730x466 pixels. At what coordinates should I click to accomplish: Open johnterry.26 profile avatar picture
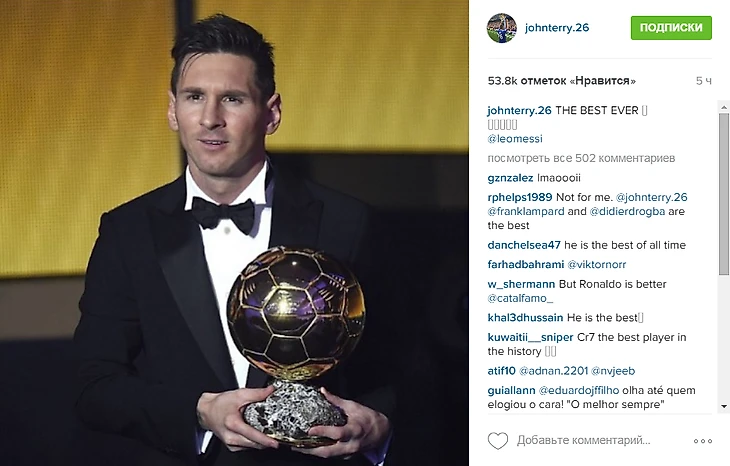pos(502,28)
